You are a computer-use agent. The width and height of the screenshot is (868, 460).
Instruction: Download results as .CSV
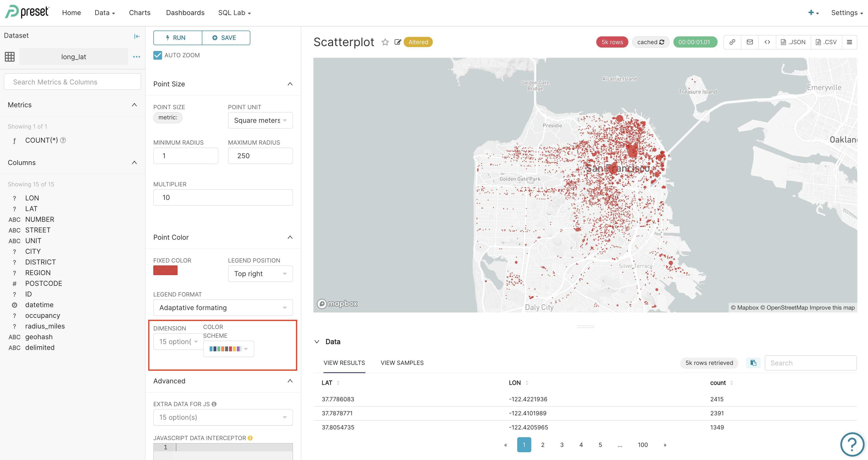[x=826, y=42]
